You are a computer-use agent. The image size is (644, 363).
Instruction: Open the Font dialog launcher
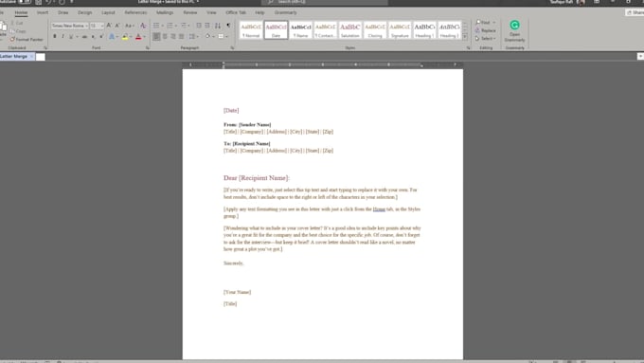[x=148, y=48]
